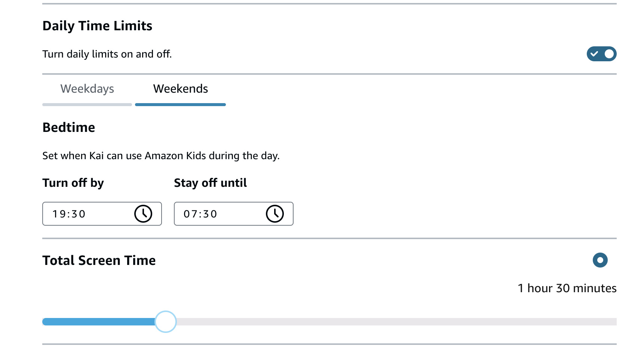Toggle daily limits switch off
This screenshot has width=644, height=346.
tap(601, 54)
